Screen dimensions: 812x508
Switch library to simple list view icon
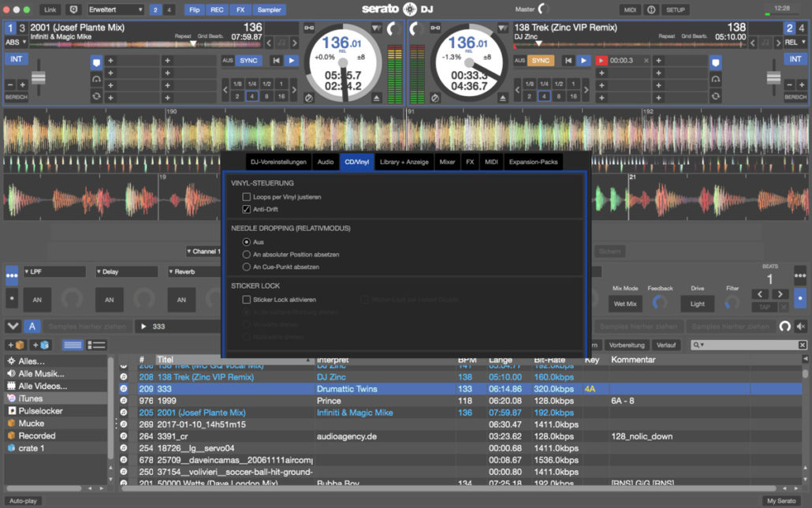[x=73, y=345]
